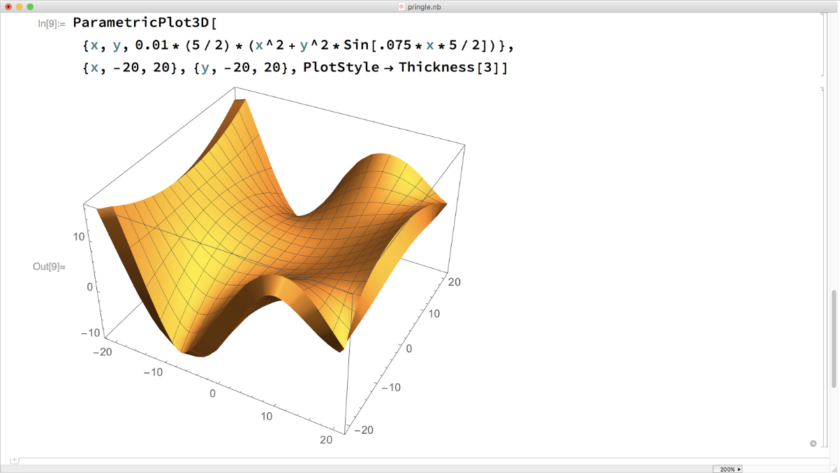Click the window resize grip icon

point(834,469)
